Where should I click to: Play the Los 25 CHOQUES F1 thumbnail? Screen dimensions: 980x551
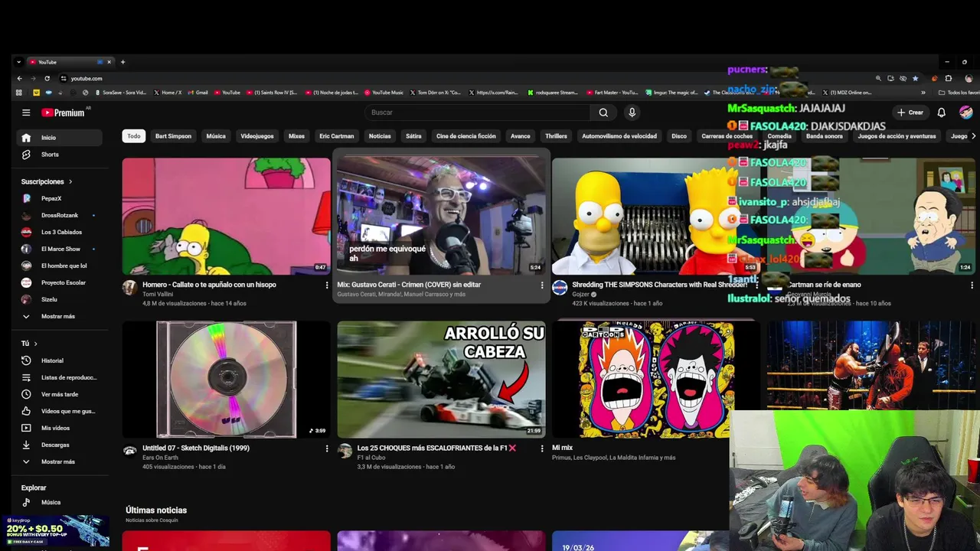(442, 380)
